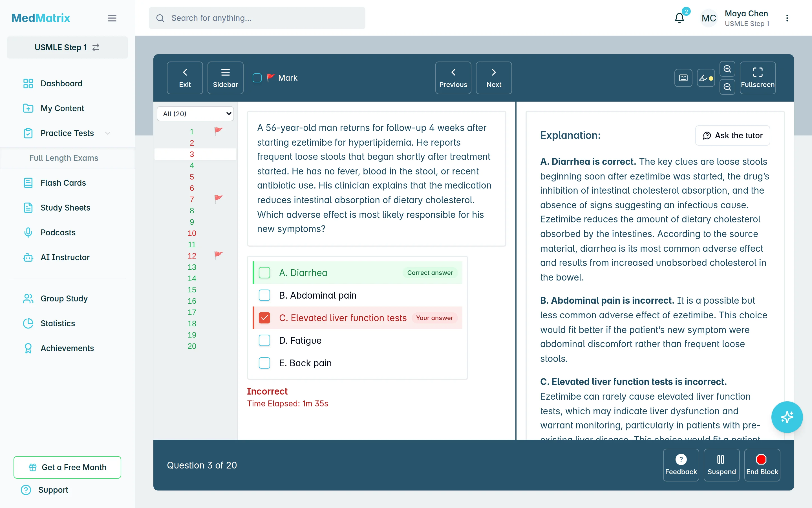Click the flag on question 1
The height and width of the screenshot is (508, 812).
click(x=219, y=131)
